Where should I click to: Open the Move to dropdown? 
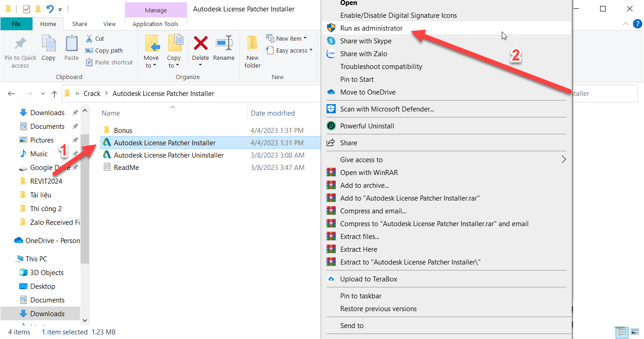(151, 52)
